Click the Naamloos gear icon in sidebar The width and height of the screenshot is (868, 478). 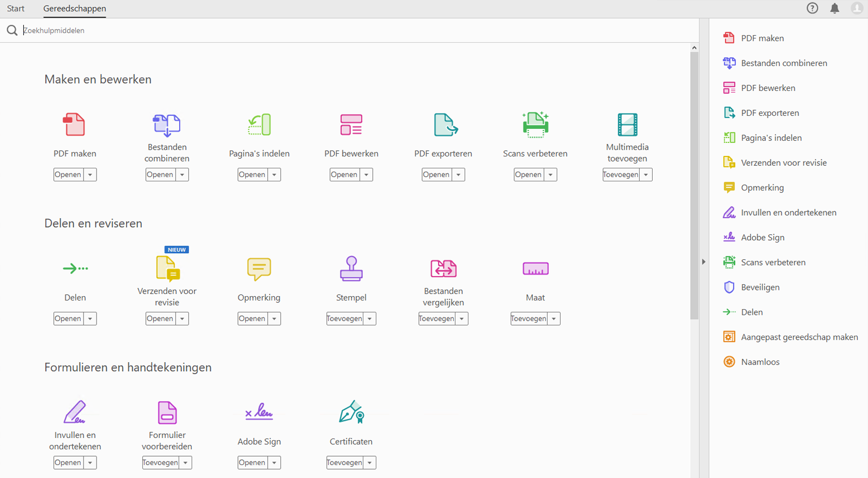tap(729, 362)
